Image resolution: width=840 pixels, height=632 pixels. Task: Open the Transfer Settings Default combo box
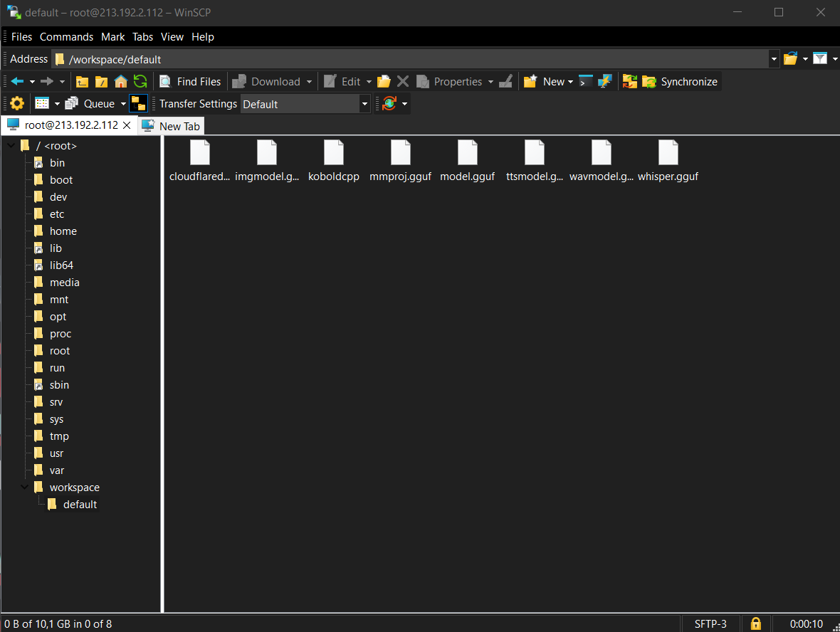click(x=305, y=104)
